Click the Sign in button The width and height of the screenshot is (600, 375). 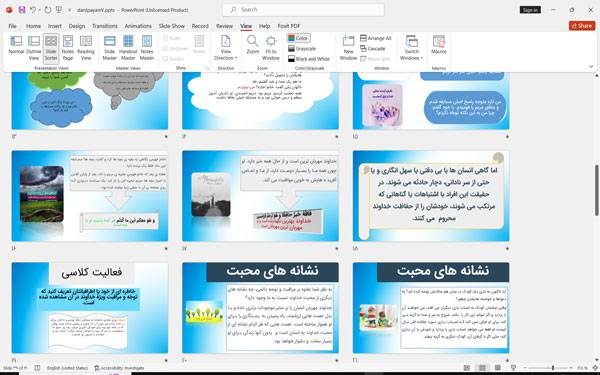point(530,10)
